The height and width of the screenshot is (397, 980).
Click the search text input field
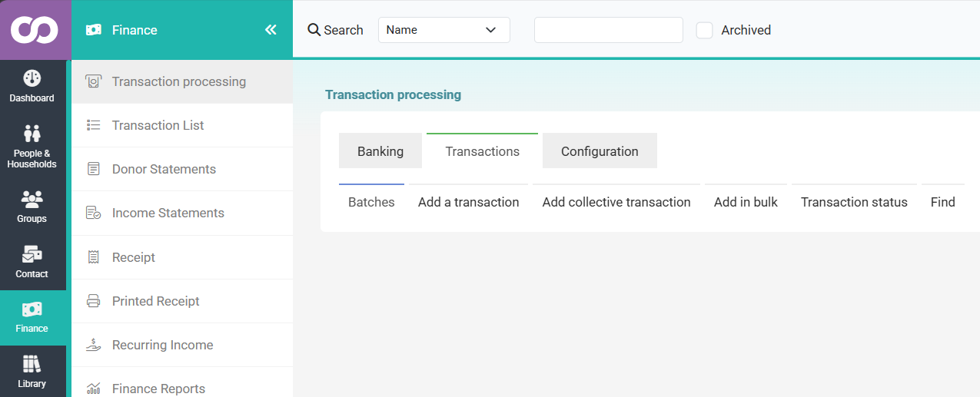click(609, 30)
